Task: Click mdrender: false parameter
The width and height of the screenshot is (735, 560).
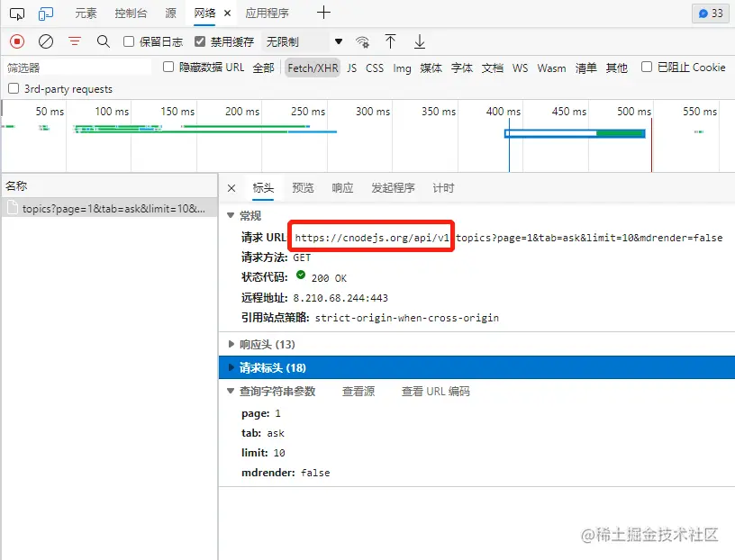Action: point(286,473)
